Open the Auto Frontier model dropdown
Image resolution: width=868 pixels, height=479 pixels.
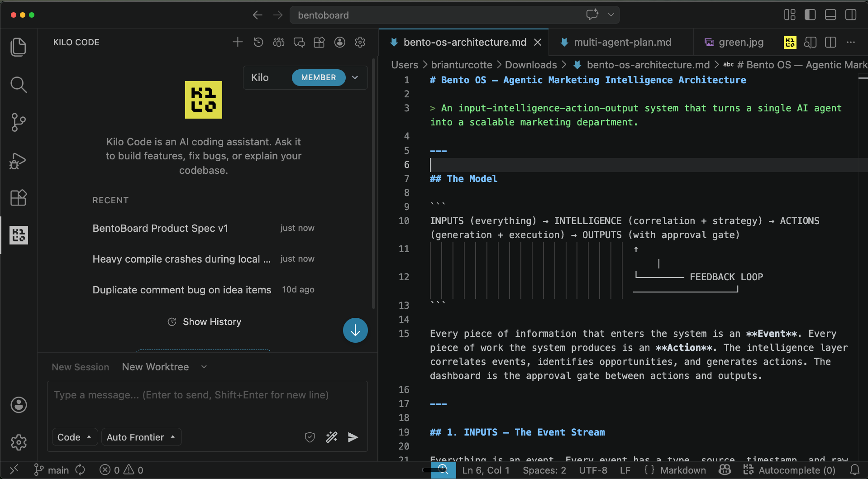coord(141,437)
